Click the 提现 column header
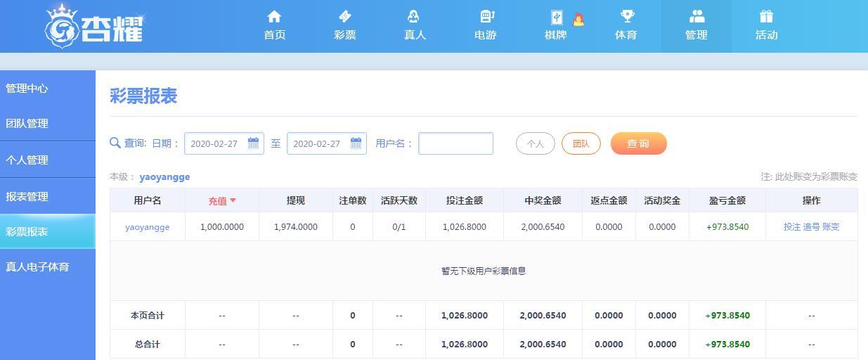This screenshot has width=868, height=360. (x=296, y=200)
